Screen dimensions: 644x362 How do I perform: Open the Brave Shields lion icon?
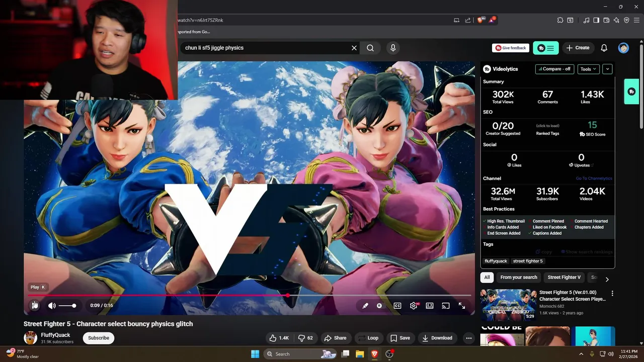(480, 20)
